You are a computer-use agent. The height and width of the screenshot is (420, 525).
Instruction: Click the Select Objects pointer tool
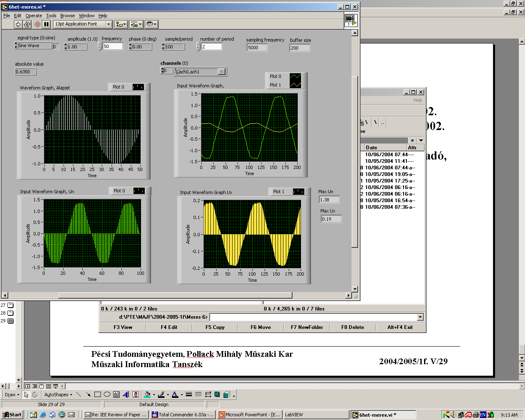coord(26,395)
